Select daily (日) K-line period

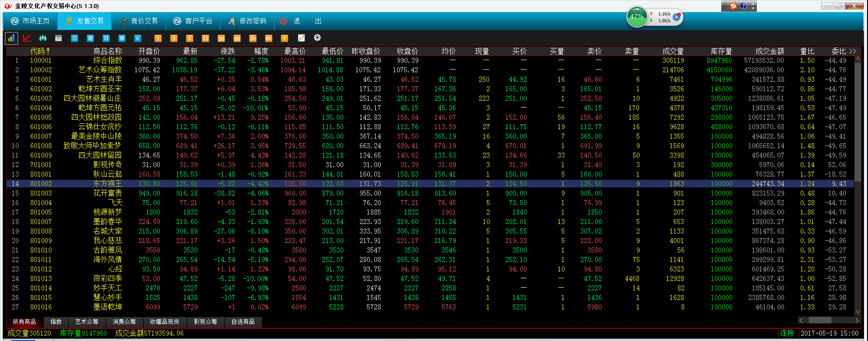(x=75, y=38)
